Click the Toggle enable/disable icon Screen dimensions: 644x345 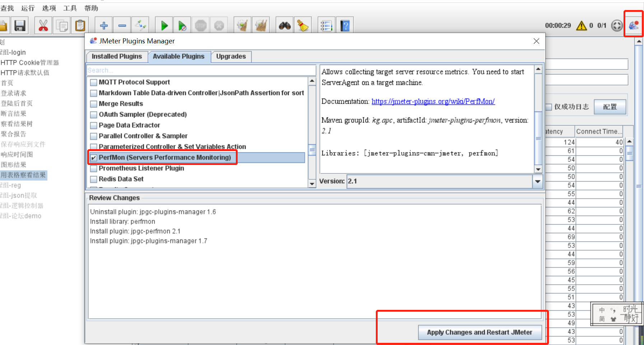pyautogui.click(x=140, y=25)
